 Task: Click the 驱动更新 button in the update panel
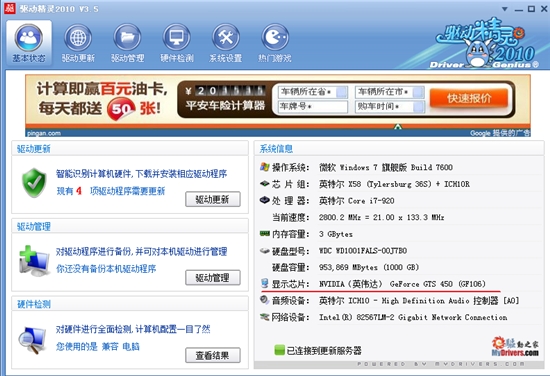[x=213, y=199]
